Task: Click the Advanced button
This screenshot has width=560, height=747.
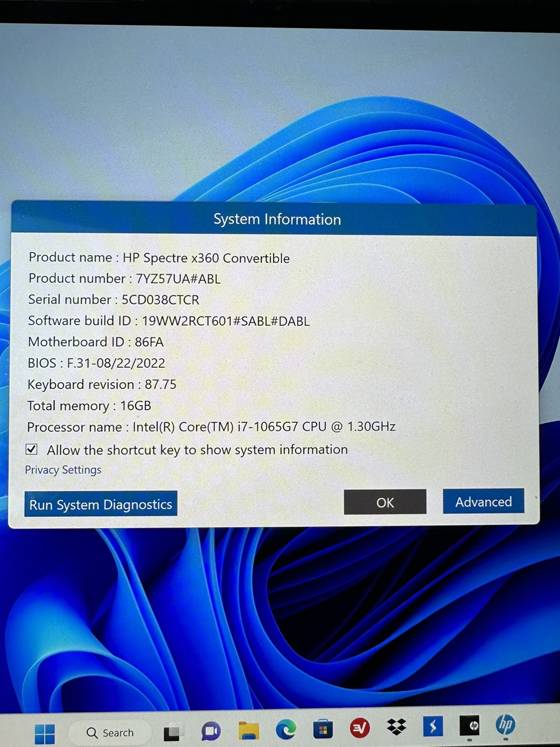Action: pos(483,501)
